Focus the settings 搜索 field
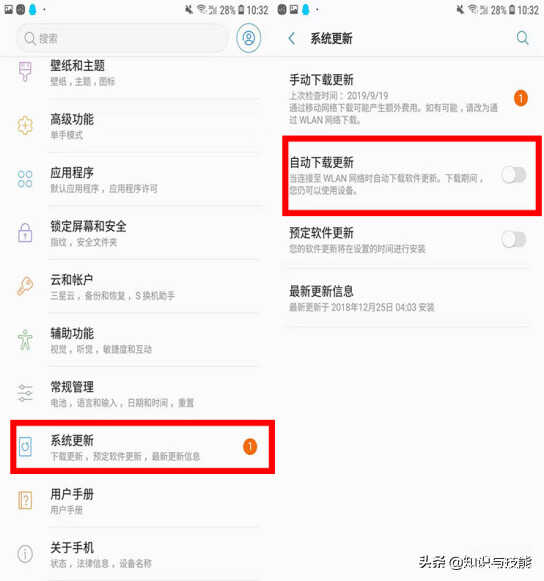Screen dimensions: 544x581 (x=122, y=38)
